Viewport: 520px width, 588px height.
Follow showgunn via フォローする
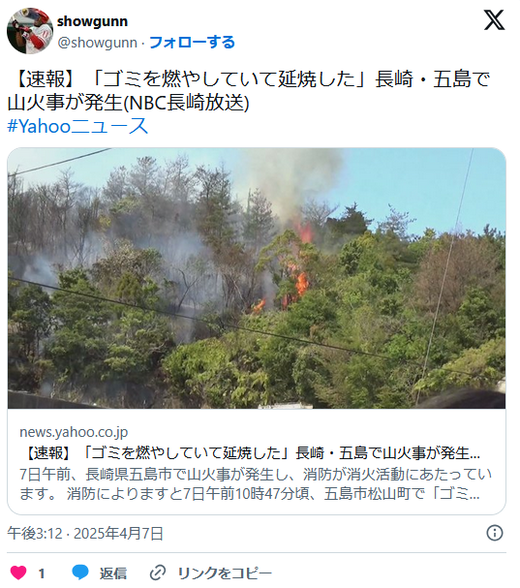click(192, 42)
